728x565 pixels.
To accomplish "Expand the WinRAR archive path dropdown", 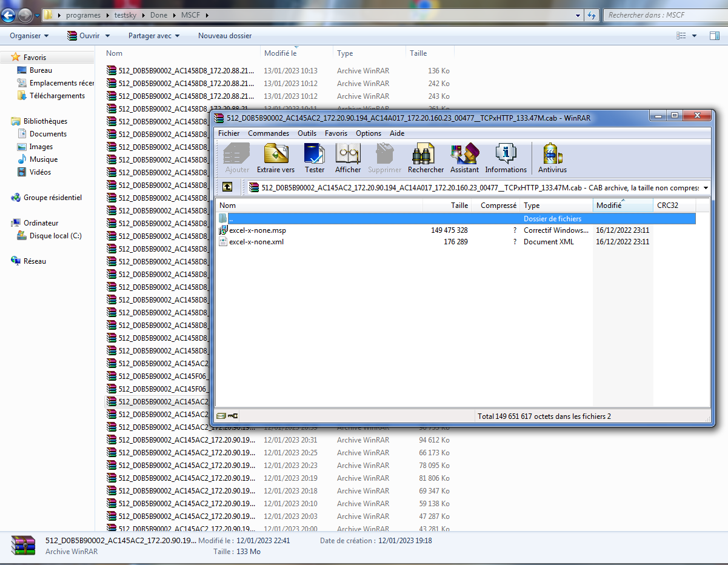I will click(706, 188).
